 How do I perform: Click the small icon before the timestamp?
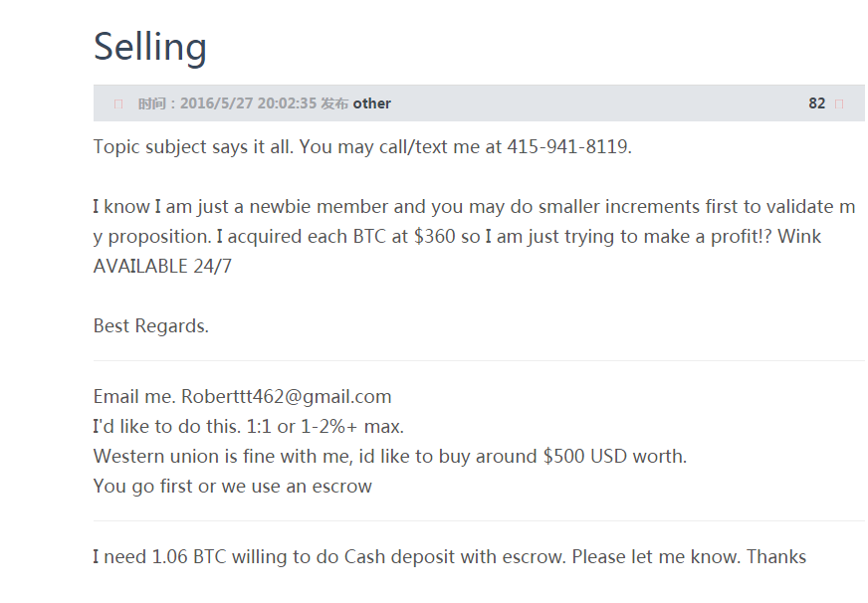click(117, 104)
